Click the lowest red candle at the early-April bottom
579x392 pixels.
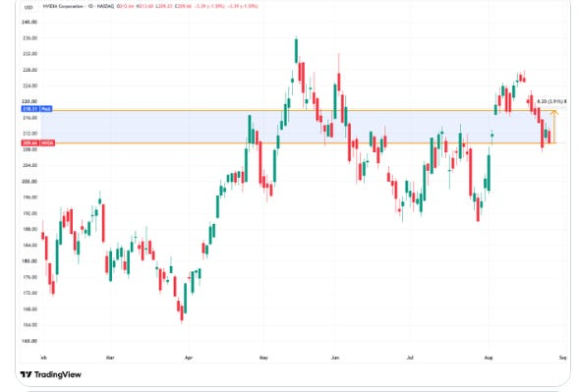pyautogui.click(x=182, y=313)
